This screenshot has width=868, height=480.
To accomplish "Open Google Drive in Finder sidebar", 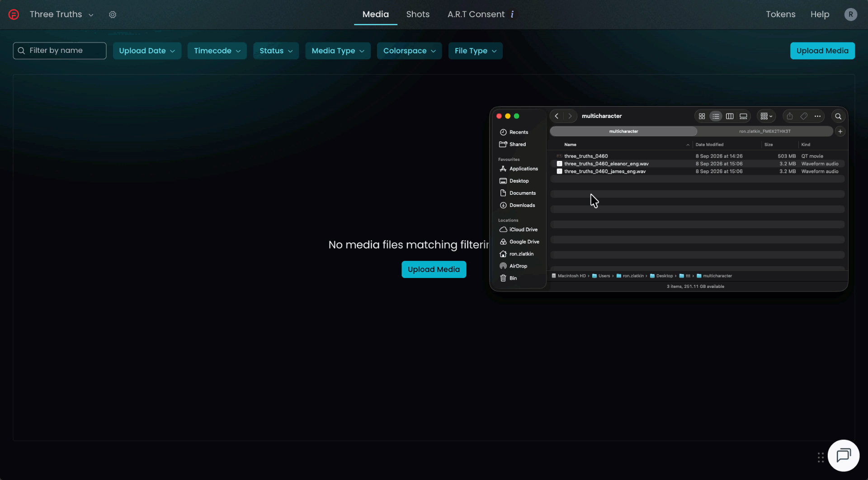I will [519, 242].
